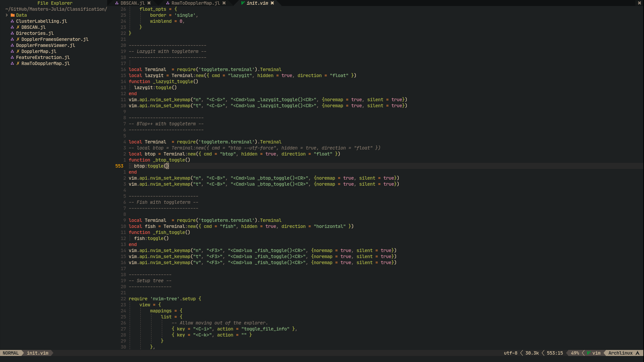Open ClusterLabelling.jl in the file explorer

point(42,21)
